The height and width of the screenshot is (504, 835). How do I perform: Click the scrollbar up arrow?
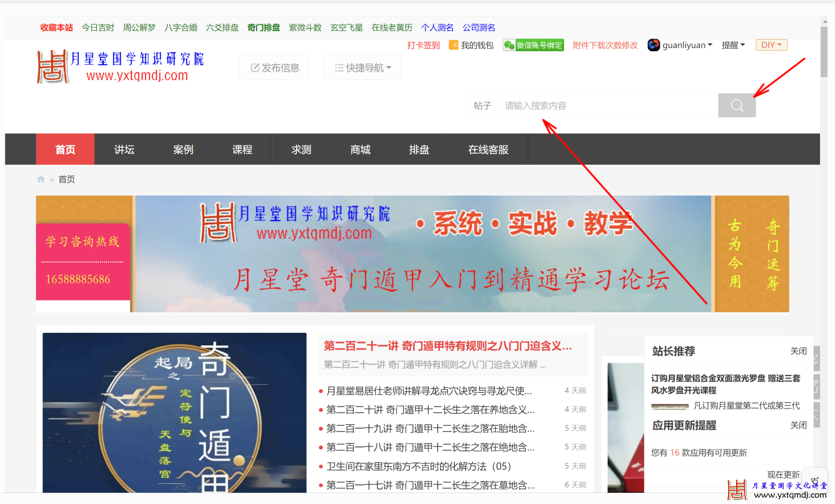pos(824,21)
